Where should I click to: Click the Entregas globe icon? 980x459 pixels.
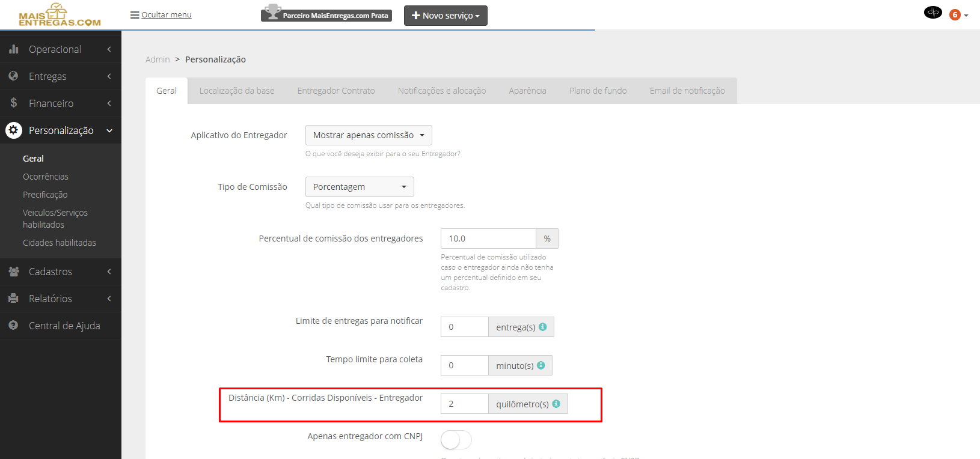pyautogui.click(x=13, y=76)
